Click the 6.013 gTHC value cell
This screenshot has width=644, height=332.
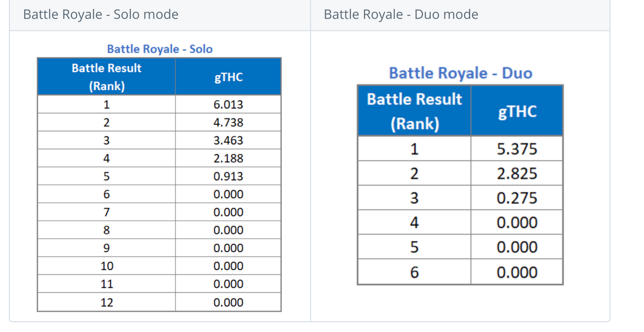tap(228, 105)
